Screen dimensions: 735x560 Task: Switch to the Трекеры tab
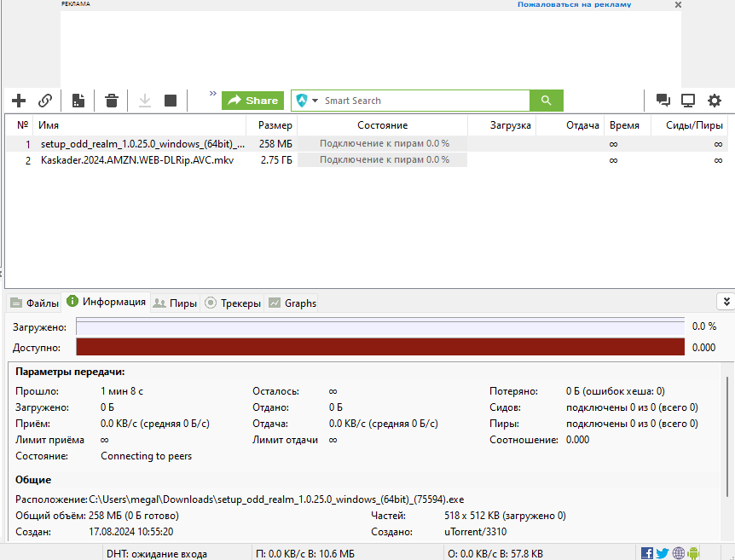pyautogui.click(x=233, y=303)
